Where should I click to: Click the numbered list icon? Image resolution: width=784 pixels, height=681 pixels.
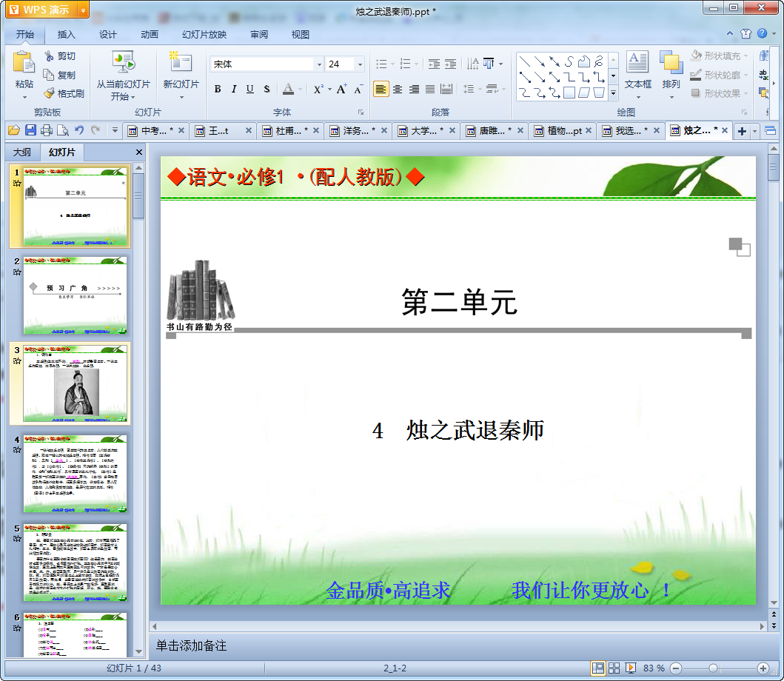click(x=406, y=64)
